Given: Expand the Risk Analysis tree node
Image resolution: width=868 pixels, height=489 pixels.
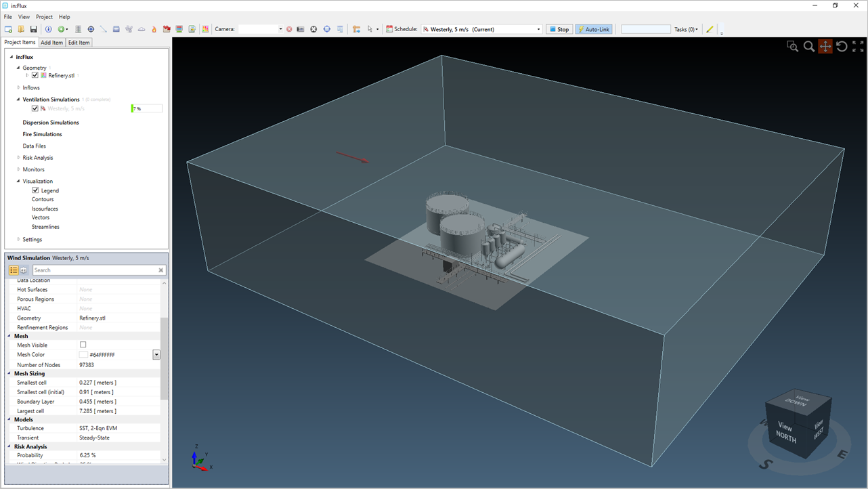Looking at the screenshot, I should tap(19, 158).
